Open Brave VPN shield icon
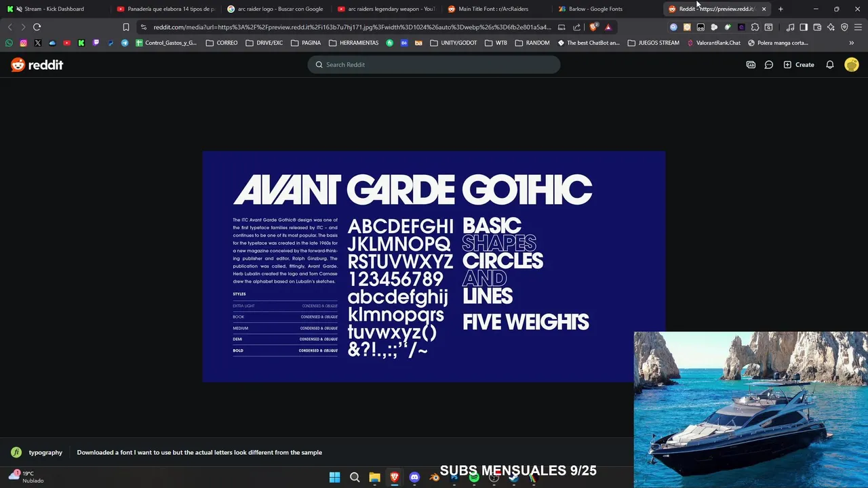868x488 pixels. coord(844,27)
